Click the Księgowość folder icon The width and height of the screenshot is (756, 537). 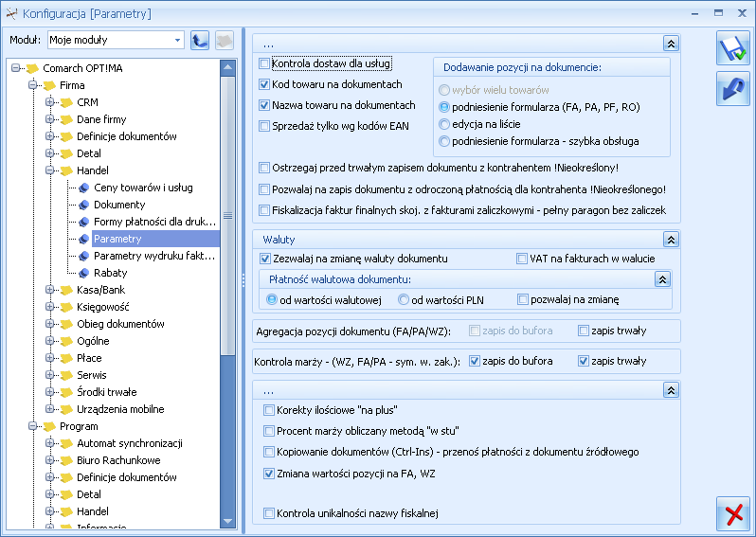pyautogui.click(x=66, y=307)
